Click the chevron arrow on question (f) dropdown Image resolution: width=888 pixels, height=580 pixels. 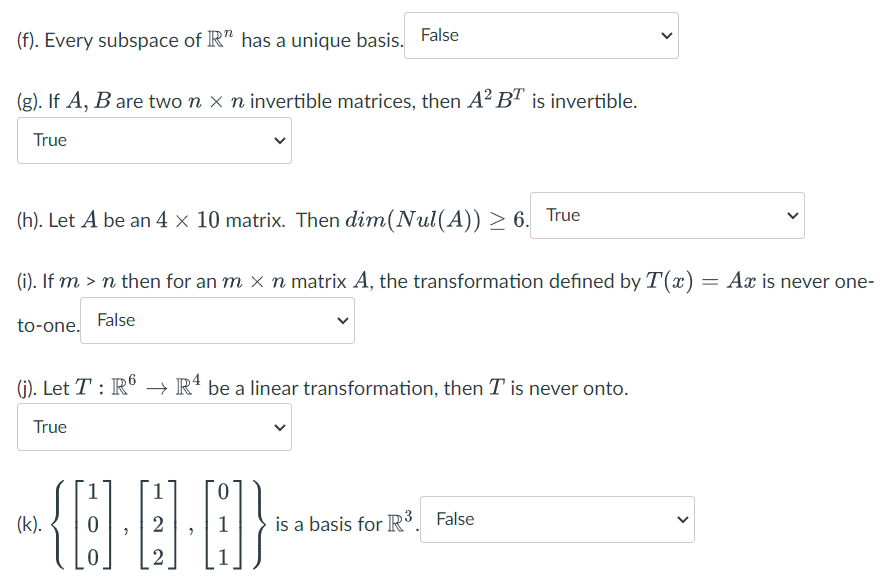pyautogui.click(x=665, y=36)
